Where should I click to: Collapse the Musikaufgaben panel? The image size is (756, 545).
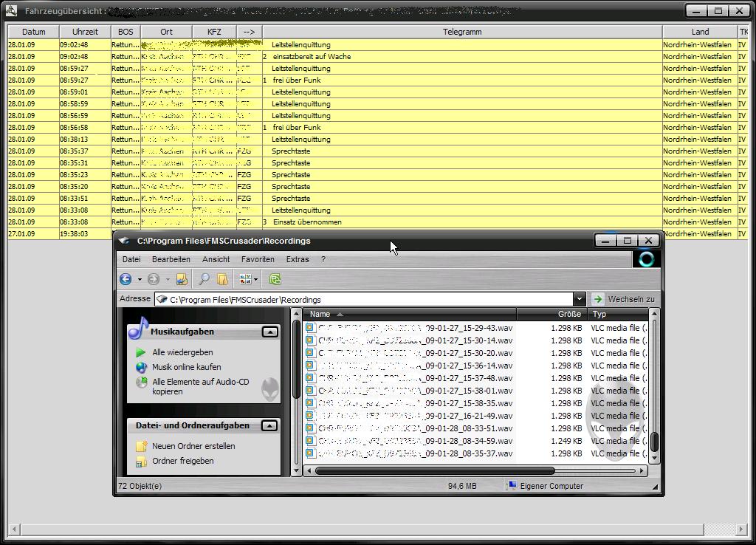(x=270, y=332)
